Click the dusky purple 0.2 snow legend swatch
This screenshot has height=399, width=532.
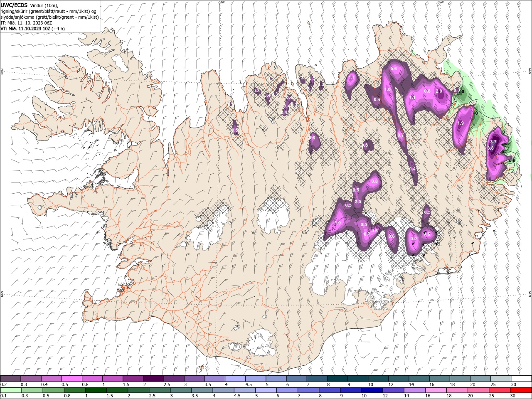pos(10,379)
